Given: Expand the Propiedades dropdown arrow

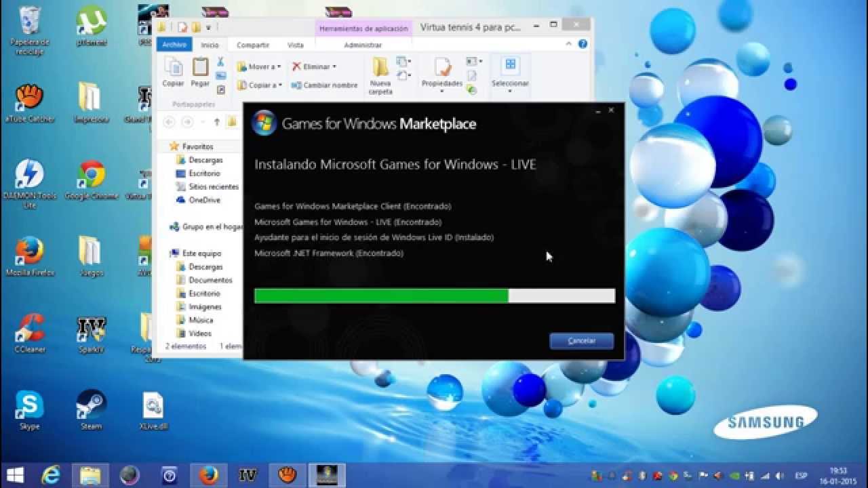Looking at the screenshot, I should point(442,91).
